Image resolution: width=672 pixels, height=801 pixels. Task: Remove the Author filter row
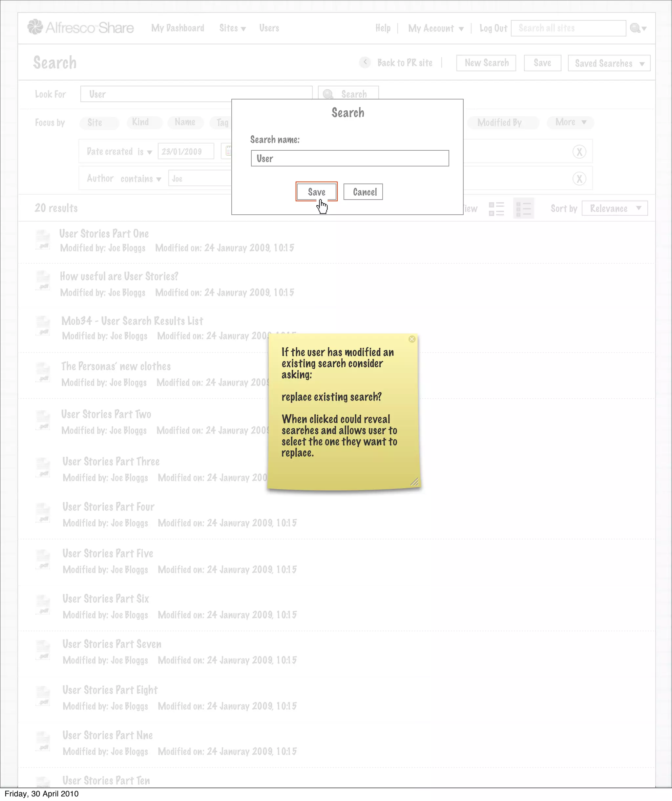(x=579, y=179)
